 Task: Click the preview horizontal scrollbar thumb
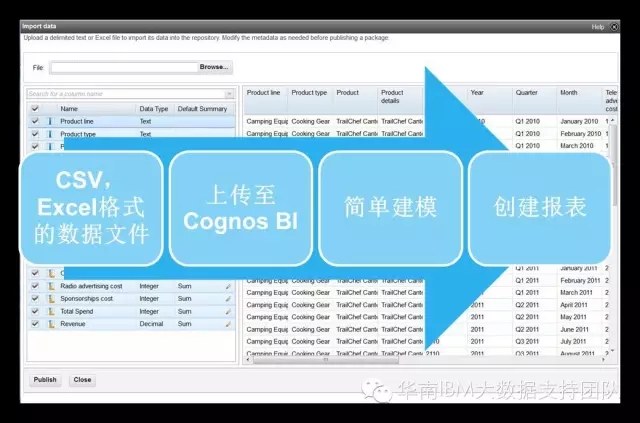tap(325, 360)
